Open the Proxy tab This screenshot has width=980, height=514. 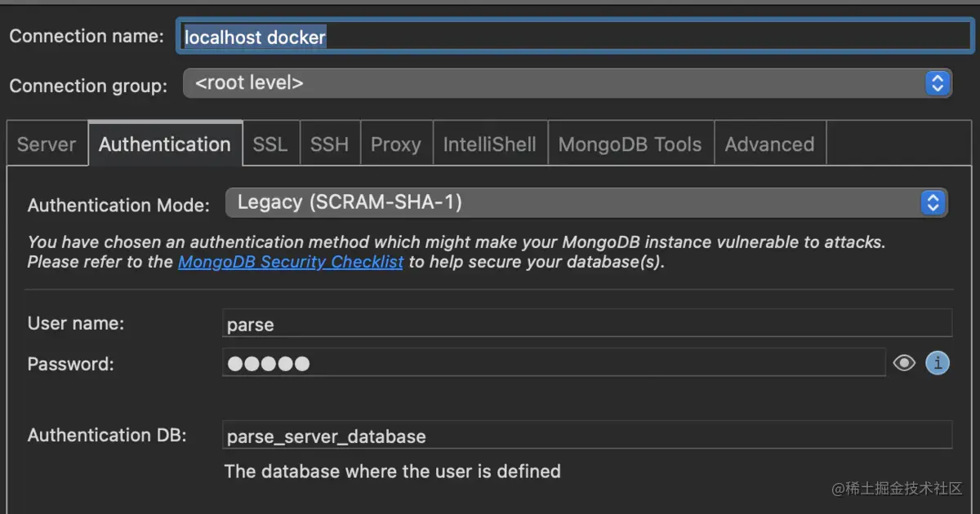(x=395, y=144)
